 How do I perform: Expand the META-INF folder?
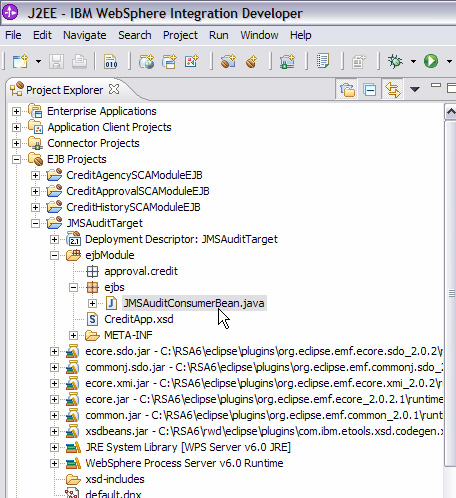(x=73, y=335)
